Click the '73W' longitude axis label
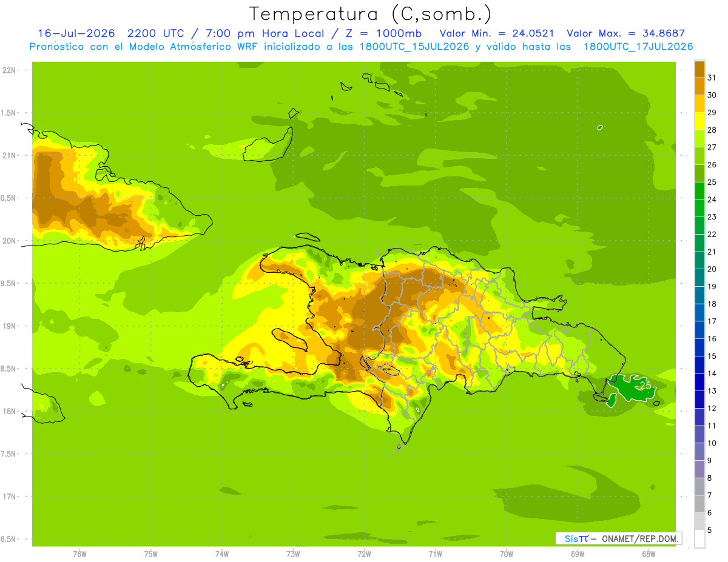The width and height of the screenshot is (728, 562). point(293,554)
